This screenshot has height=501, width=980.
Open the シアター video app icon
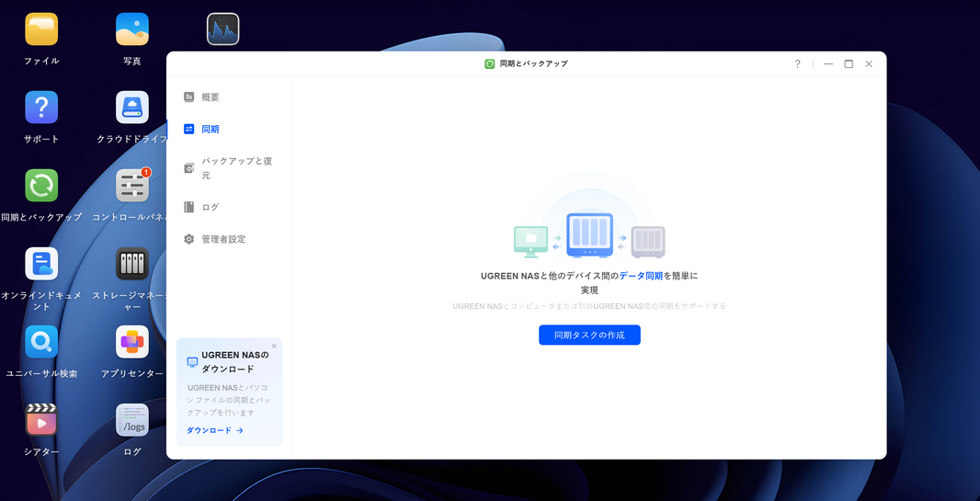[x=41, y=420]
